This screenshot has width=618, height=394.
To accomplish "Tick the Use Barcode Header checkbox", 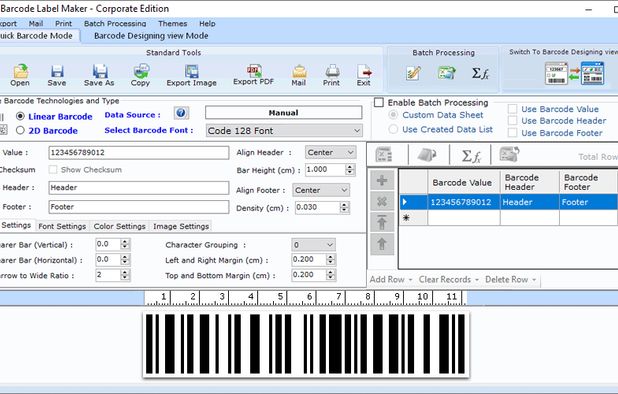I will [512, 121].
